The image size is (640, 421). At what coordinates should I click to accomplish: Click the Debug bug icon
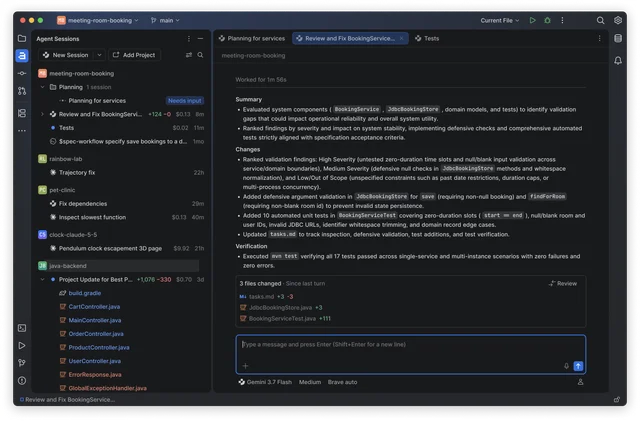[547, 20]
